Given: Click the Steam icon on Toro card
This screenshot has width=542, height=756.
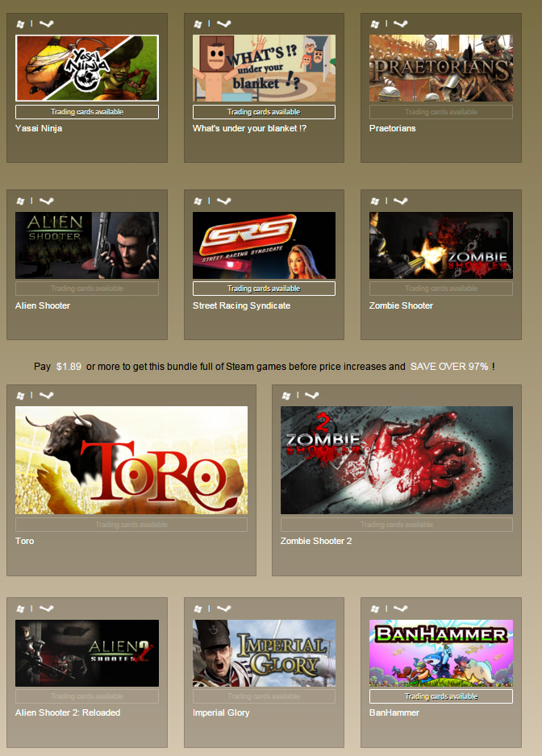Looking at the screenshot, I should pyautogui.click(x=46, y=396).
